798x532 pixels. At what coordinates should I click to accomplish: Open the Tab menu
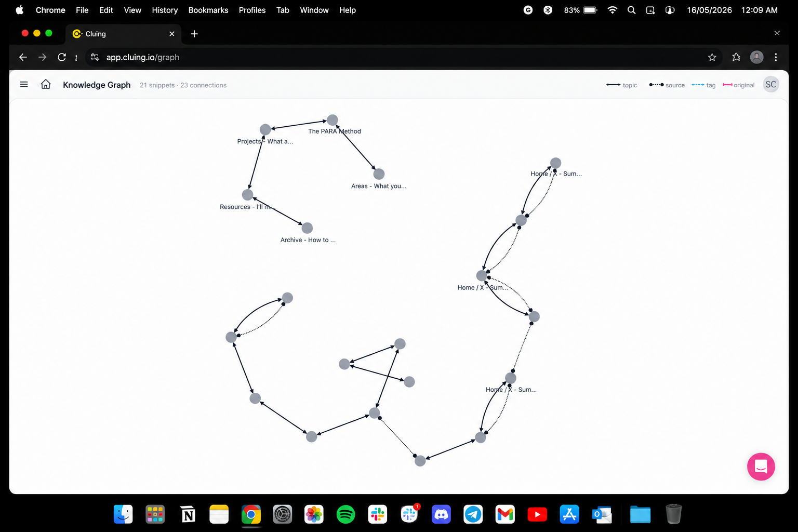coord(283,10)
